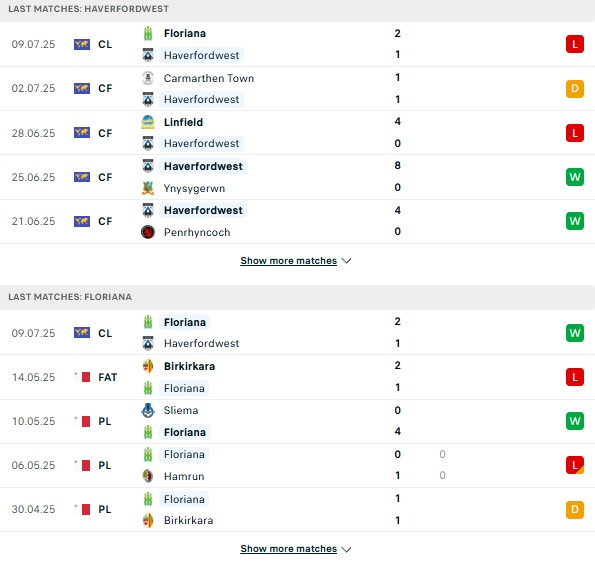
Task: Click the Birkirkara crest in 14.05.25 match
Action: [x=148, y=366]
